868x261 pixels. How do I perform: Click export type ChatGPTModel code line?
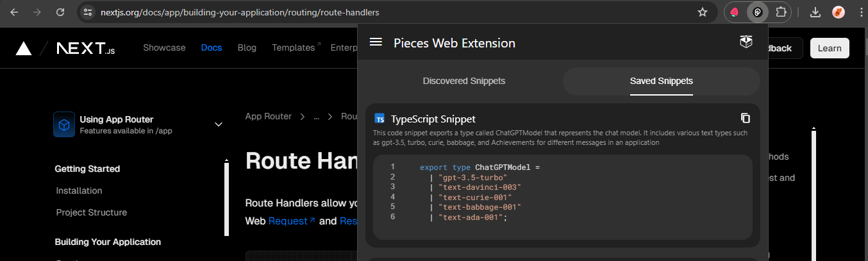[x=480, y=167]
